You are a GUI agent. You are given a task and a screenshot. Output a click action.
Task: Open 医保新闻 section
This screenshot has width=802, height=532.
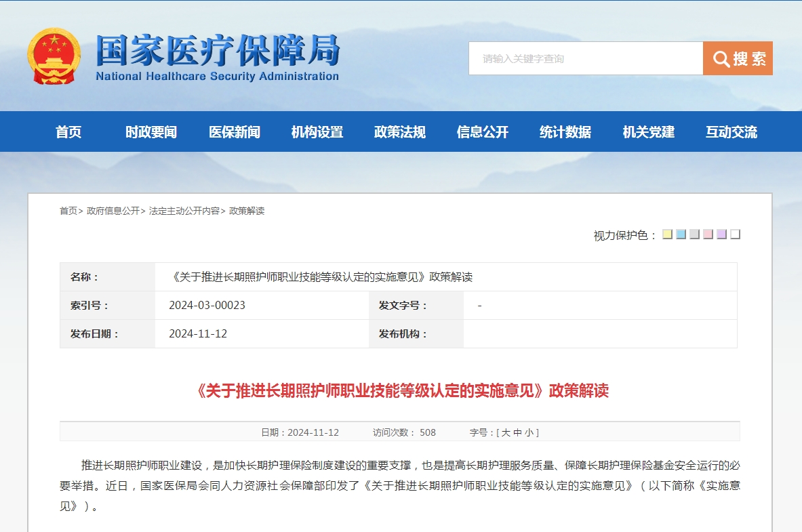[235, 132]
